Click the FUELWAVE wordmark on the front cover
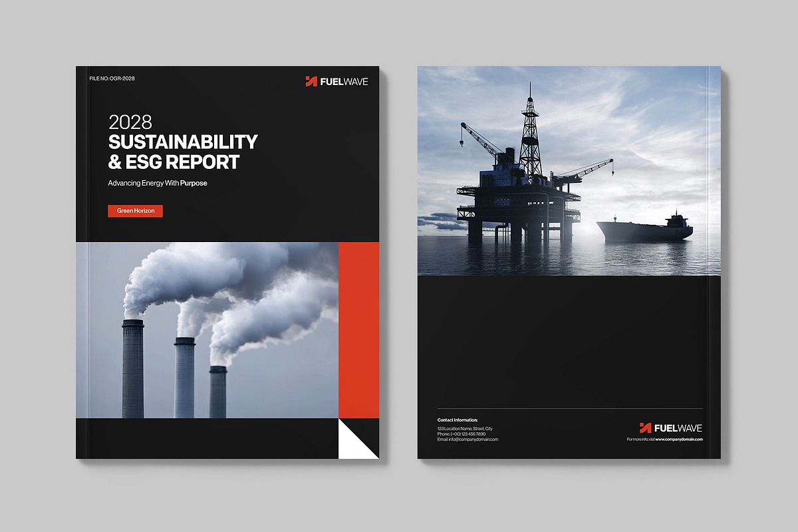Viewport: 798px width, 532px height. click(344, 81)
